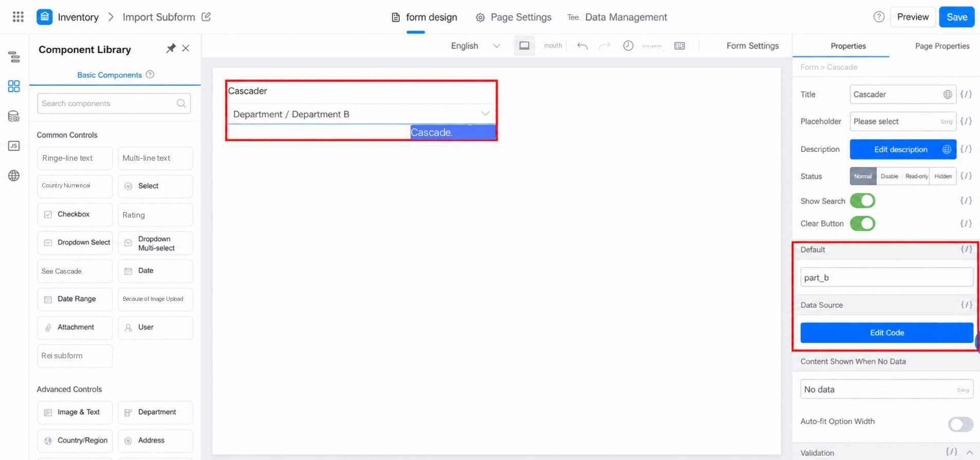Pin the Component Library panel

coord(171,48)
